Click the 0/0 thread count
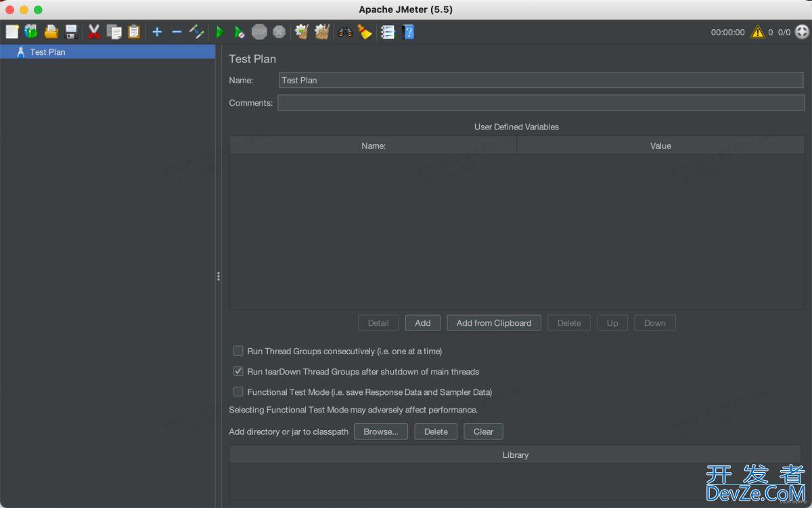Screen dimensions: 812x508 (784, 32)
